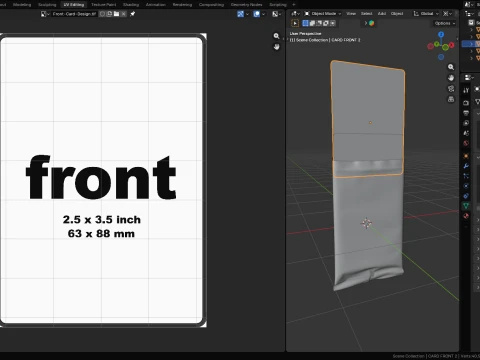Open the Options dropdown in viewport
This screenshot has width=480, height=360.
pos(445,23)
